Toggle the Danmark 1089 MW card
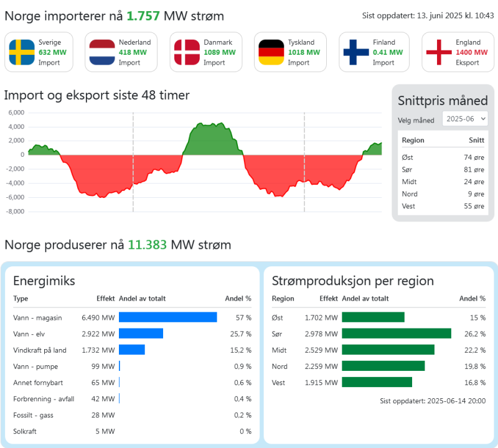This screenshot has height=448, width=498. pyautogui.click(x=207, y=52)
